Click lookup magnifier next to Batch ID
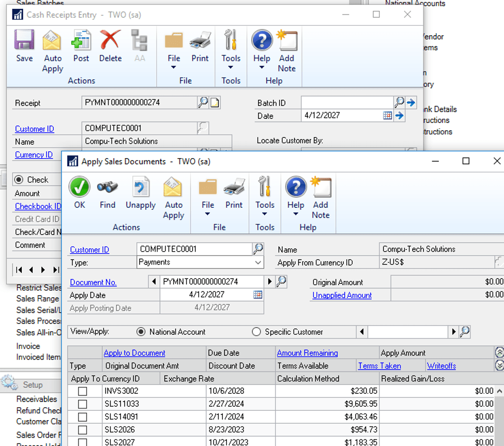Viewport: 504px width, 446px height. point(399,103)
